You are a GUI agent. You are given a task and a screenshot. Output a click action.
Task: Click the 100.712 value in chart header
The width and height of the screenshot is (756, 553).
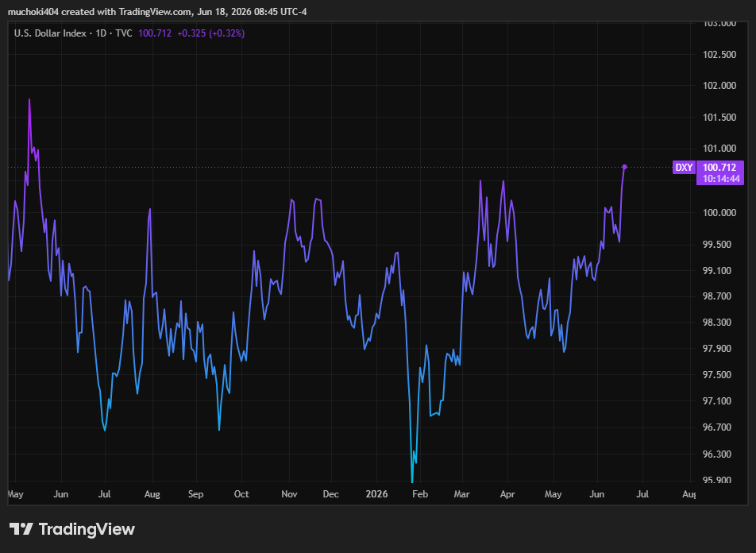point(155,33)
